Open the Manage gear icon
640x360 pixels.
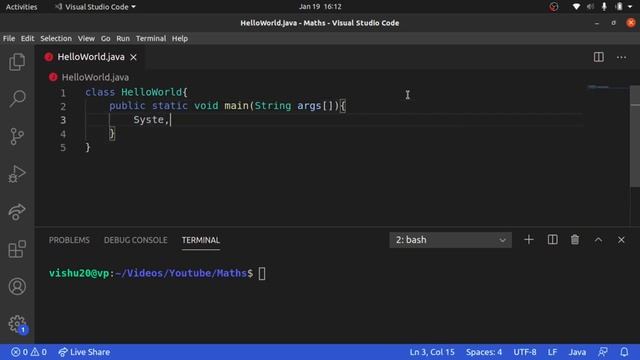coord(17,324)
